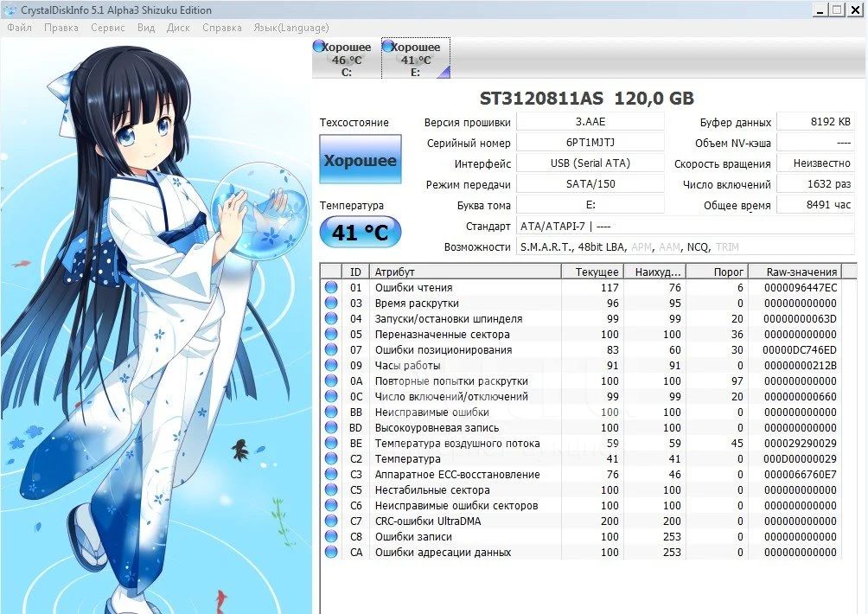Click the status icon for Температура воздушного потока

331,443
